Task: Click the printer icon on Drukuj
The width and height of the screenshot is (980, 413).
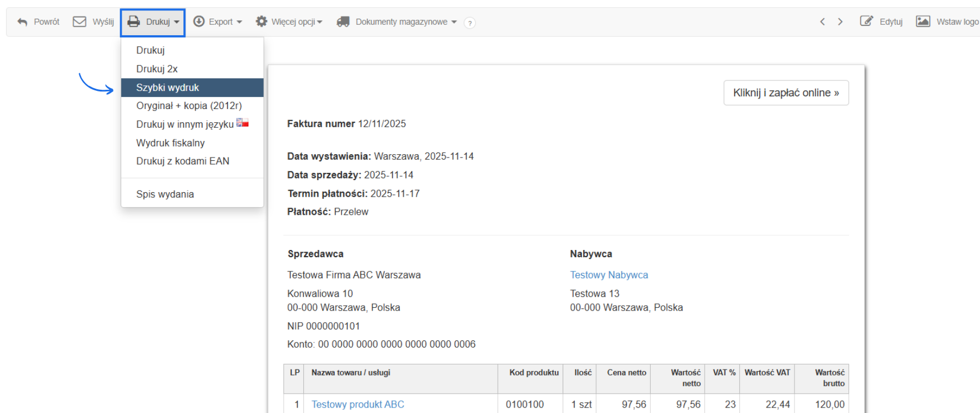Action: 134,21
